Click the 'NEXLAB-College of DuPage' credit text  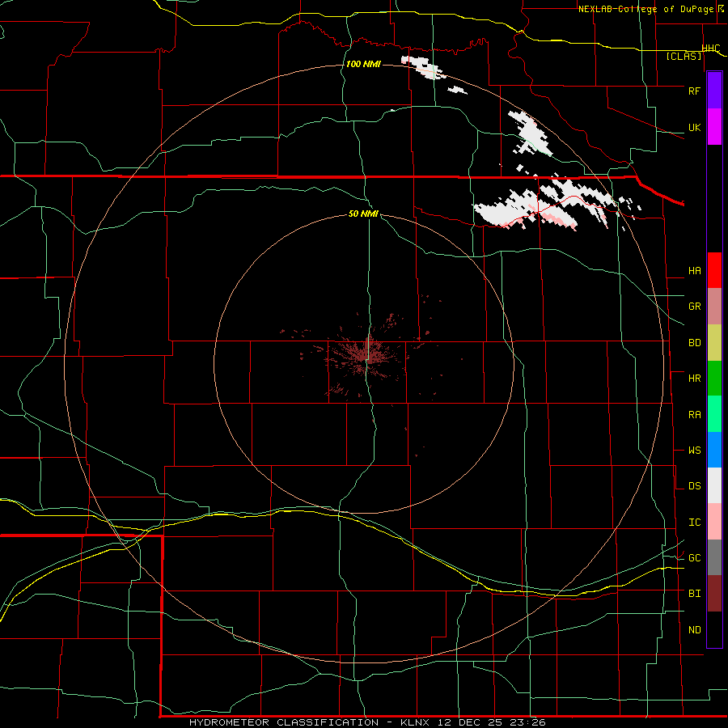coord(645,9)
